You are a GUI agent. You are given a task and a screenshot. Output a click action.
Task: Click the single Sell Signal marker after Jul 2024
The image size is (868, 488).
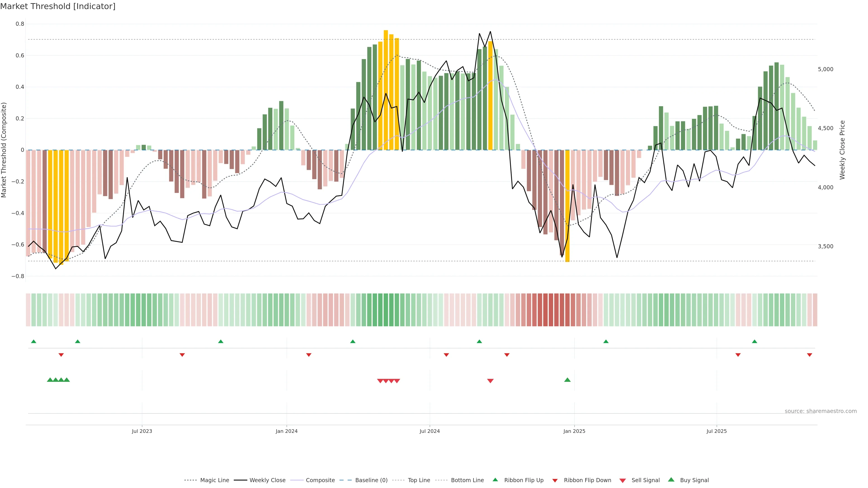490,381
